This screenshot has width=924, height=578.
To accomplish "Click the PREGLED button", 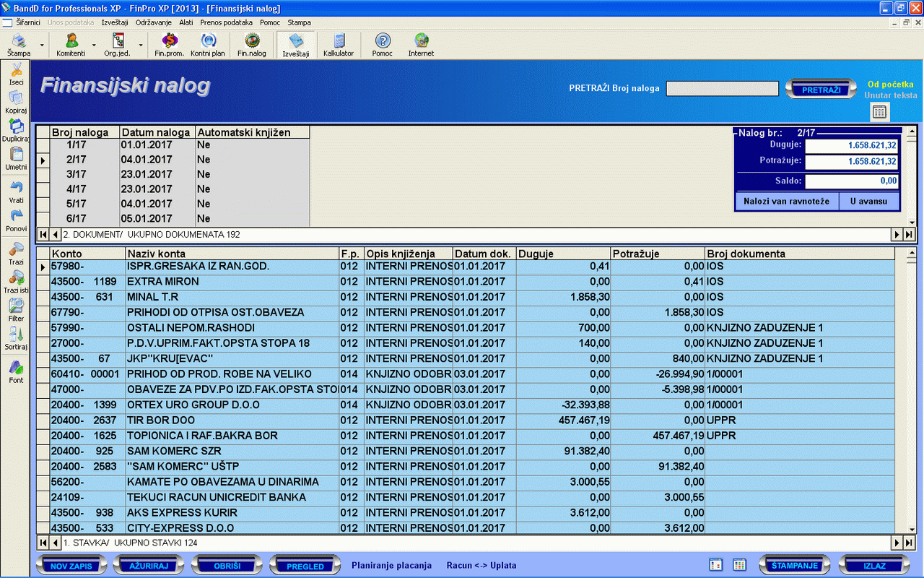I will (x=305, y=566).
